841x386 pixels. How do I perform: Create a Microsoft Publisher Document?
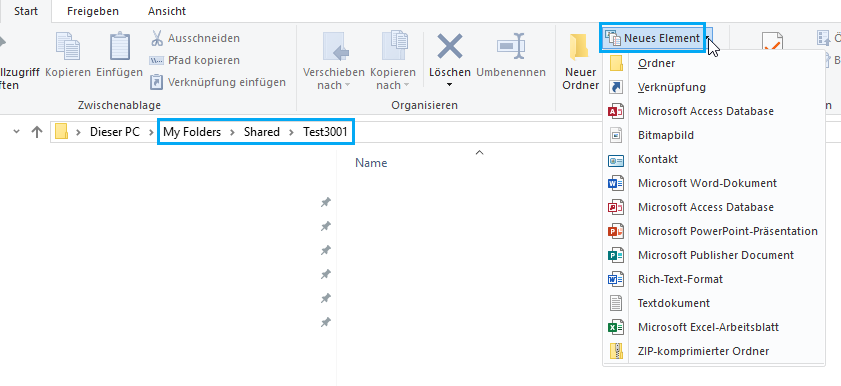point(713,255)
